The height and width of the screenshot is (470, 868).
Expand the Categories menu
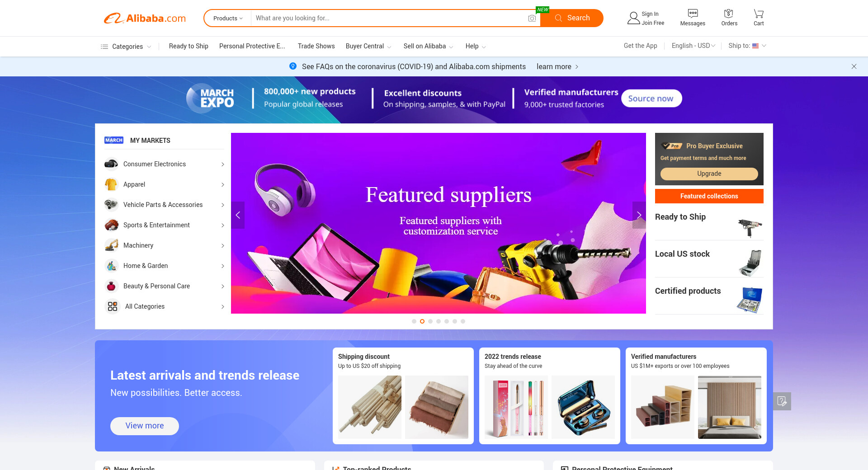[126, 47]
